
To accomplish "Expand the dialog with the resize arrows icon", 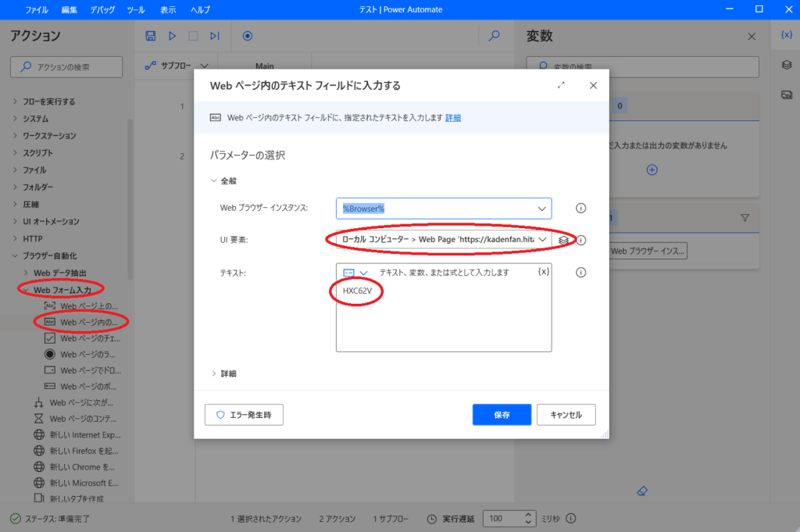I will [561, 85].
